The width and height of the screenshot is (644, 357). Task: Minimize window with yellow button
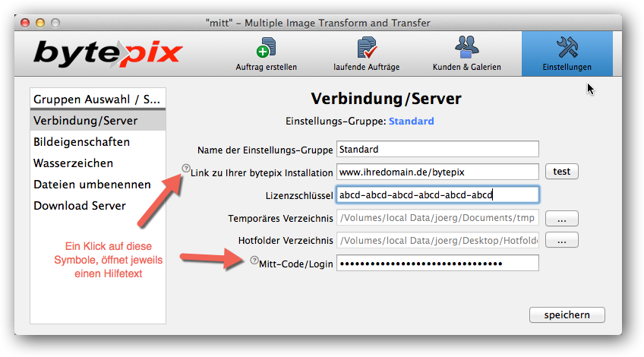click(40, 23)
